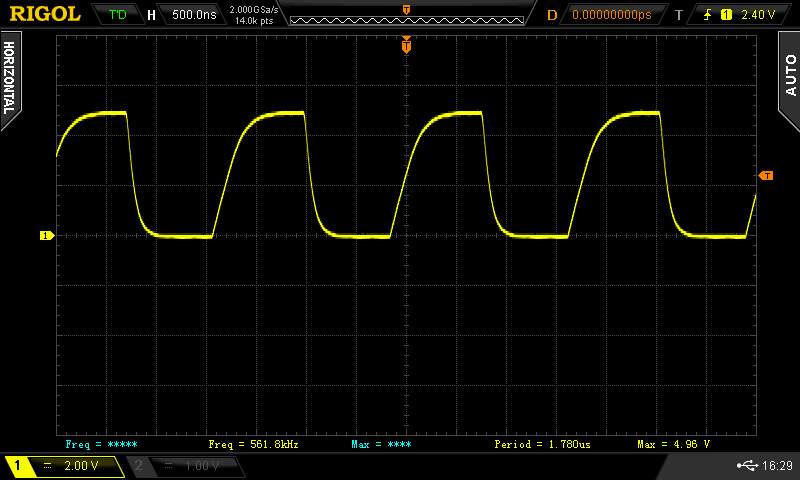Select the 2.40 V trigger level value
The image size is (800, 480).
coord(759,15)
